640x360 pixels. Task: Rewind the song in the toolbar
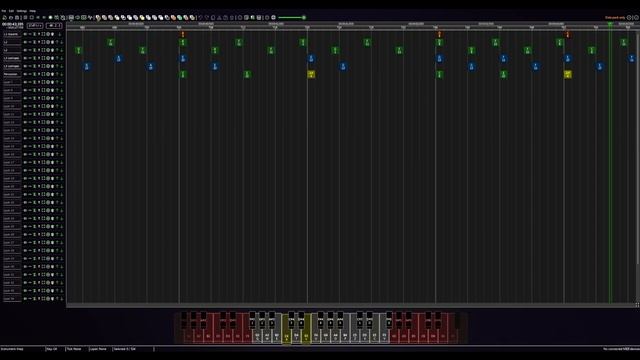coord(38,18)
